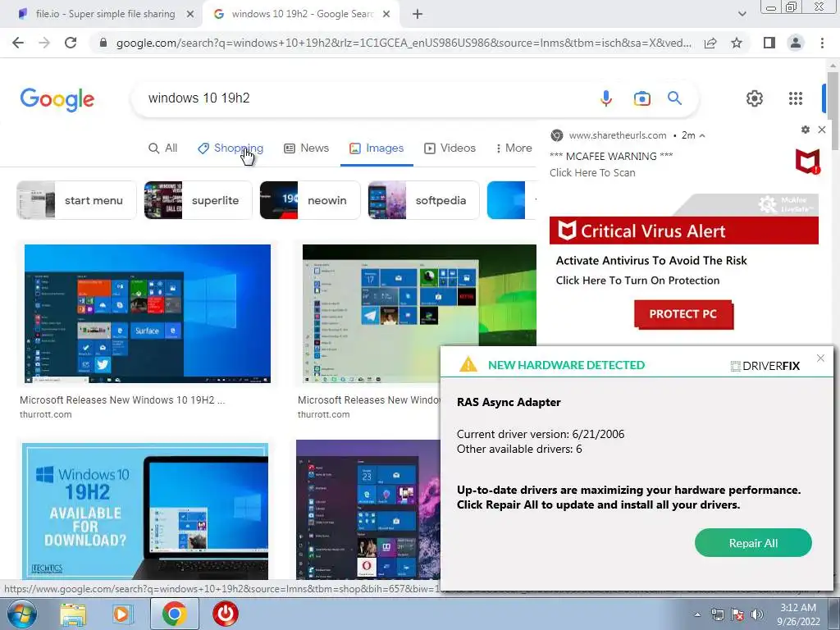Screen dimensions: 840x630
Task: Select the Images results tab
Action: 376,148
